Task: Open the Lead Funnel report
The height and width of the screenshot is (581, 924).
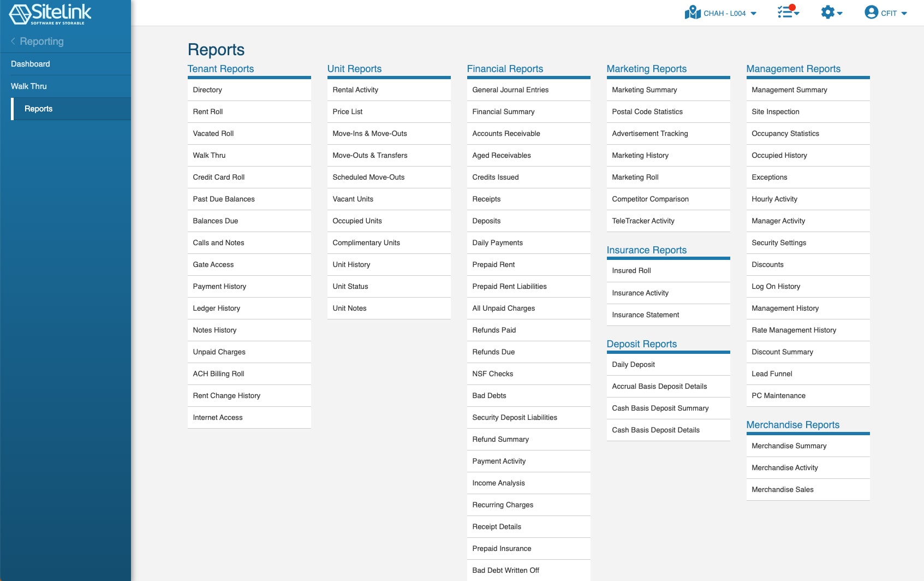Action: (772, 373)
